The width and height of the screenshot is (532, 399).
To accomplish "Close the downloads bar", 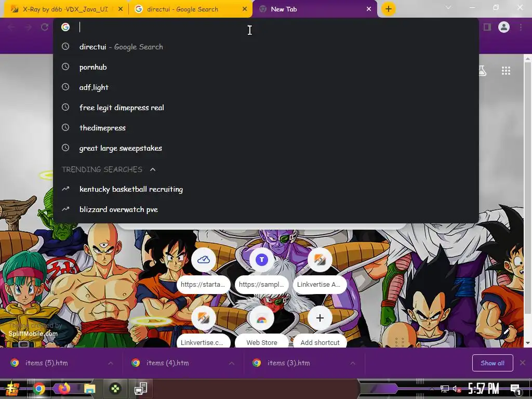I will click(x=523, y=363).
